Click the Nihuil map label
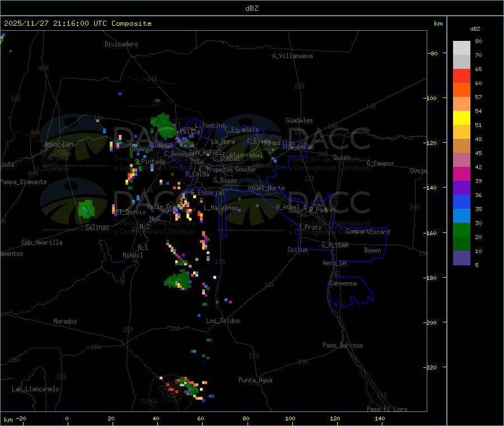 (133, 255)
